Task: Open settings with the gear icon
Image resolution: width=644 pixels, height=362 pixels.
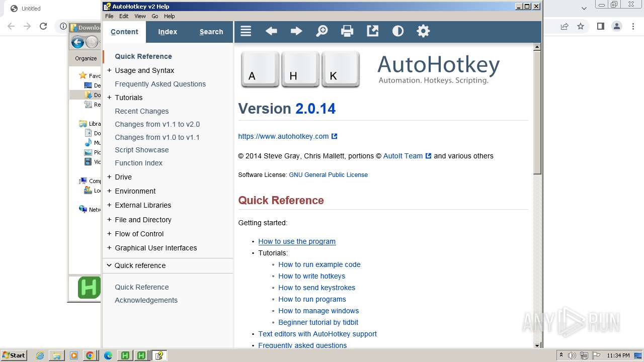Action: click(x=423, y=31)
